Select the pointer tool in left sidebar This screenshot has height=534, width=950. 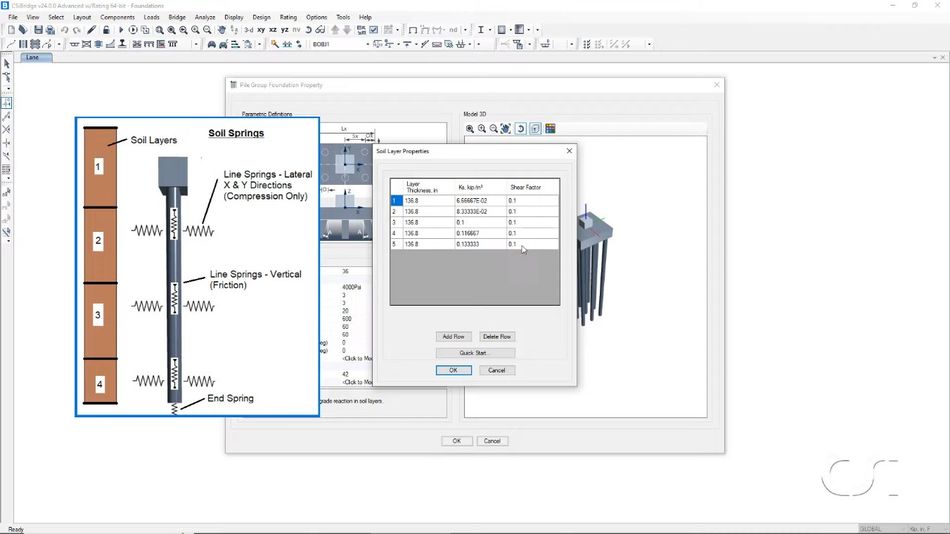point(7,63)
